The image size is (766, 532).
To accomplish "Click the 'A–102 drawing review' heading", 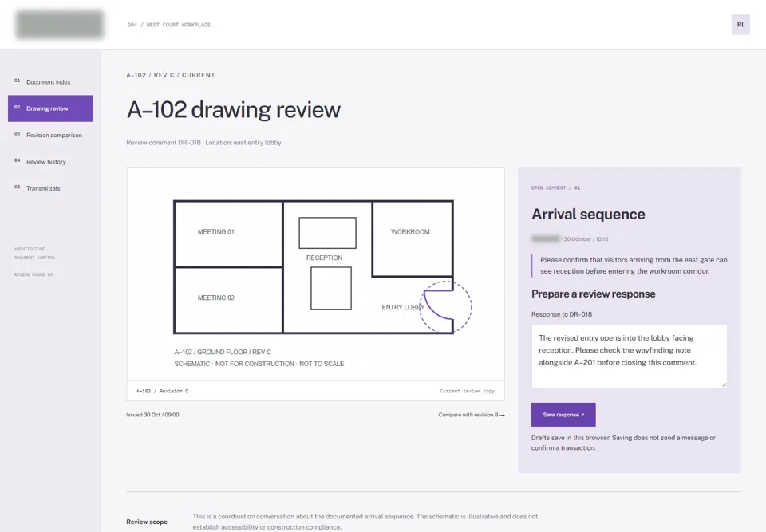I will click(234, 109).
